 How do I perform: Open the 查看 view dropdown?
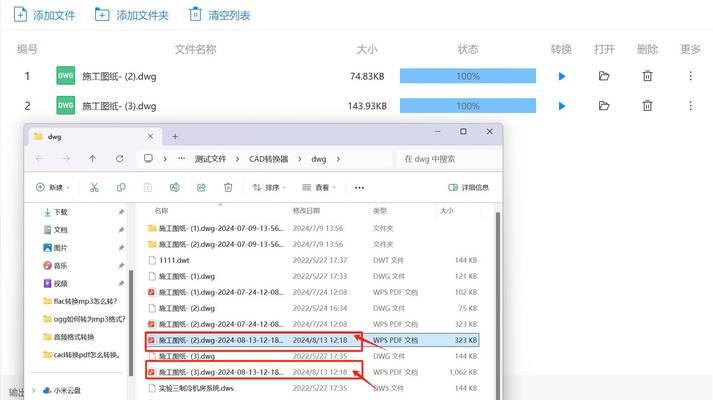[319, 187]
